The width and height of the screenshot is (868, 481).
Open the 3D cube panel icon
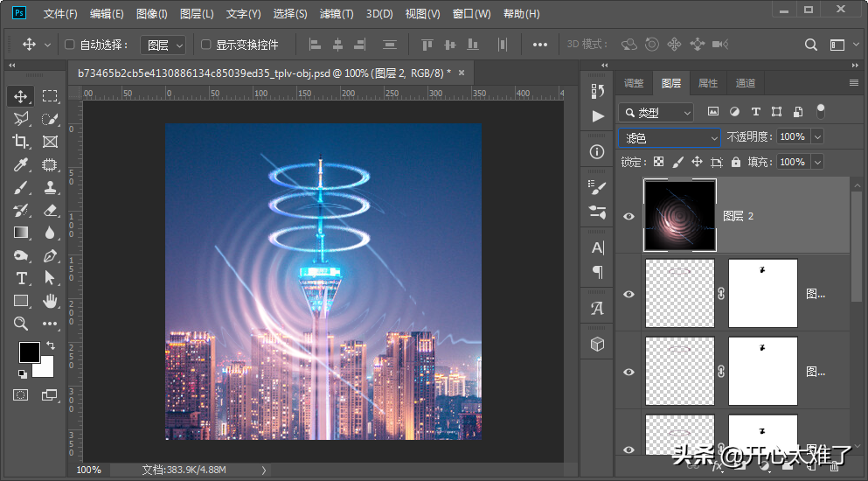pos(597,345)
